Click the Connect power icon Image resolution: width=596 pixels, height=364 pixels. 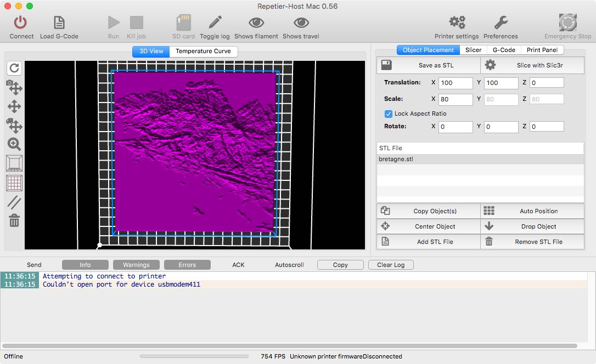[20, 22]
